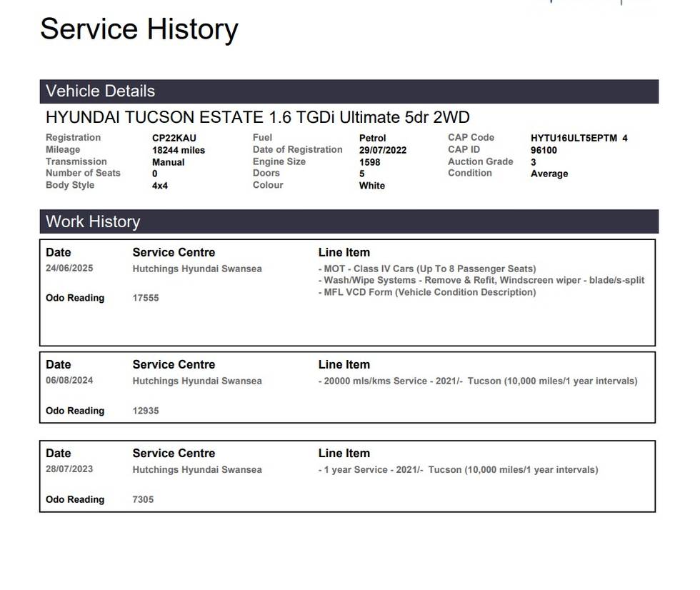
Task: Click registration value "CP22KAU"
Action: click(174, 138)
